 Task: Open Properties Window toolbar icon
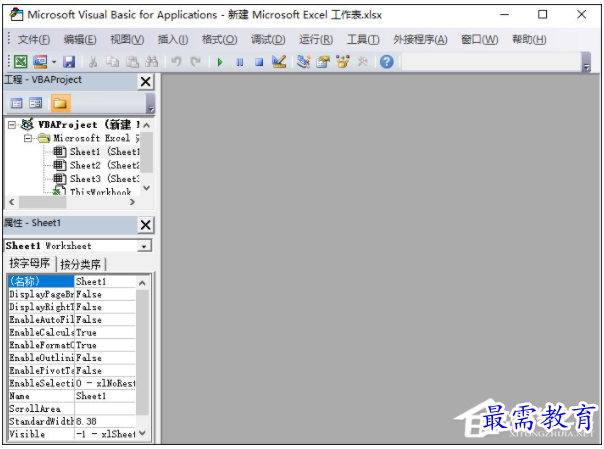tap(323, 62)
